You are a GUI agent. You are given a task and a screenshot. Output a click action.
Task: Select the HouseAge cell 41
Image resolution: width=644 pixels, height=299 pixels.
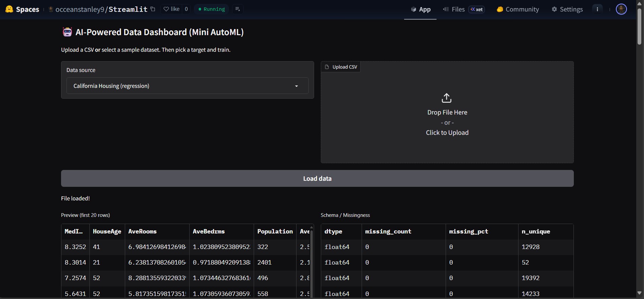coord(107,247)
